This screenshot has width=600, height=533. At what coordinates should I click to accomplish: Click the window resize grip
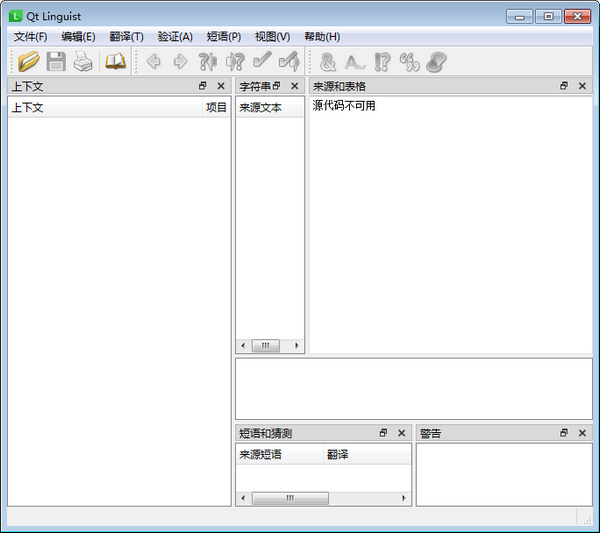(x=587, y=519)
